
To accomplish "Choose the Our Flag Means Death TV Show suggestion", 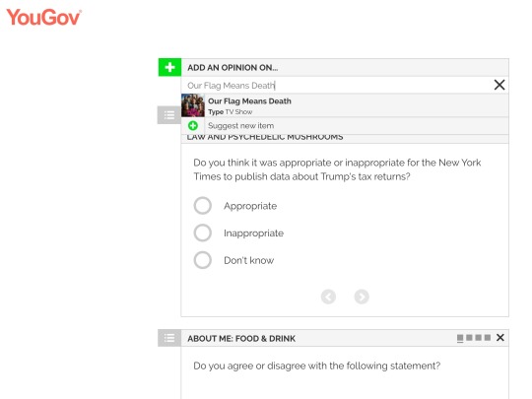I will (345, 105).
